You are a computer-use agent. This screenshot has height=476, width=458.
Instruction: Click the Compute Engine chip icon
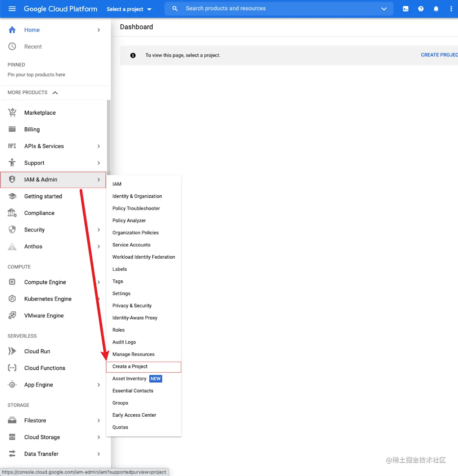pyautogui.click(x=12, y=282)
